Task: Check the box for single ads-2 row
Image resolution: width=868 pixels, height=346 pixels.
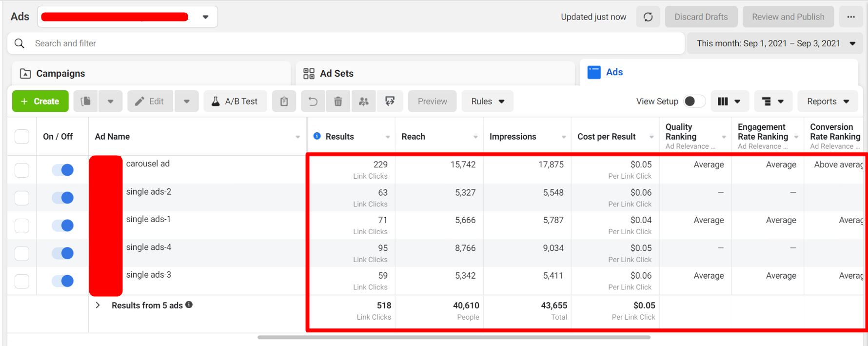Action: point(22,198)
